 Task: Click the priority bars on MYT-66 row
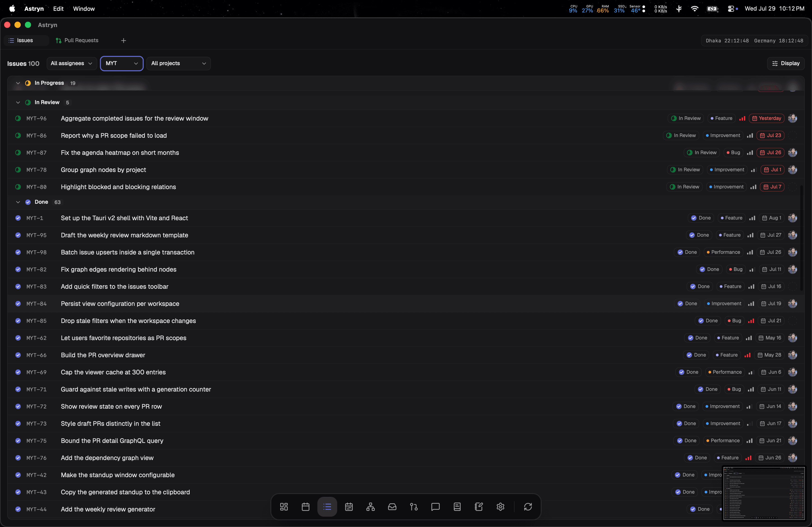pyautogui.click(x=747, y=355)
